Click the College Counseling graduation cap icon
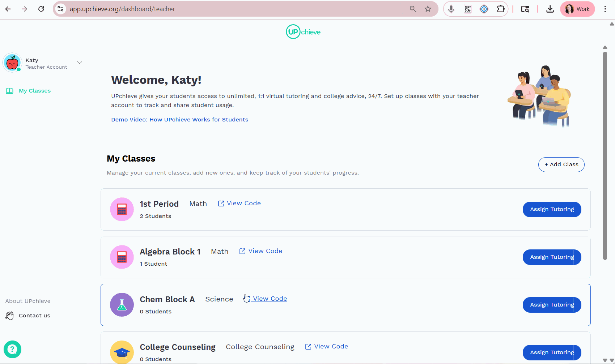Screen dimensions: 615x364 coord(122,352)
